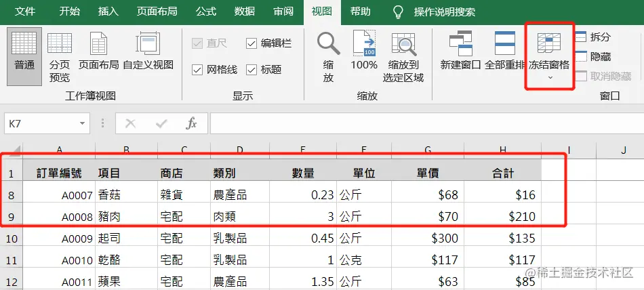Toggle the Ruler (直尺) checkbox
Screen dimensions: 644x290
coord(197,43)
